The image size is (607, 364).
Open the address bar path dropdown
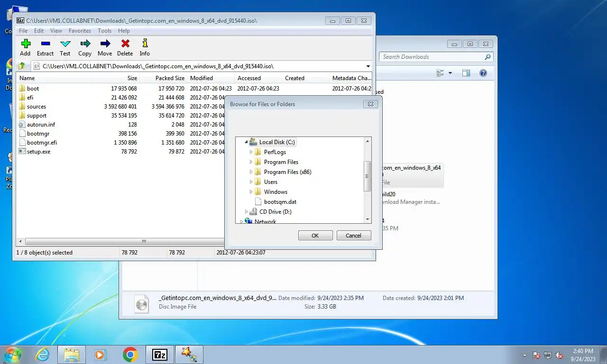coord(368,66)
